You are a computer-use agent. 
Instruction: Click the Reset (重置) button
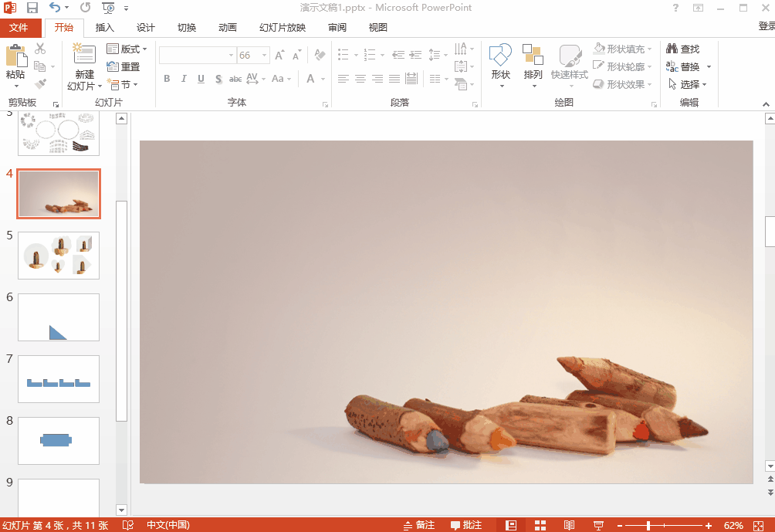pyautogui.click(x=124, y=67)
